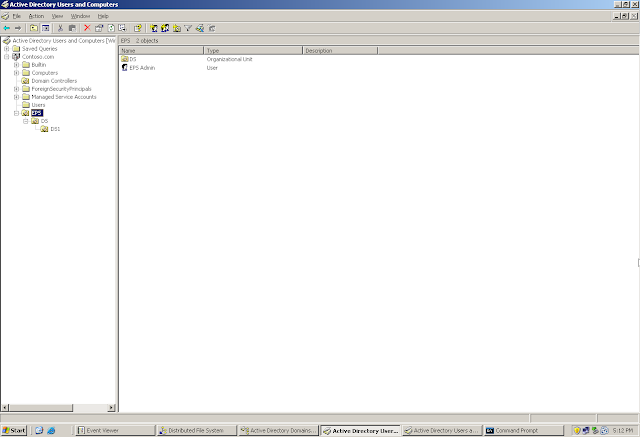Click the EPS Admin user icon
This screenshot has height=437, width=640.
coord(125,68)
